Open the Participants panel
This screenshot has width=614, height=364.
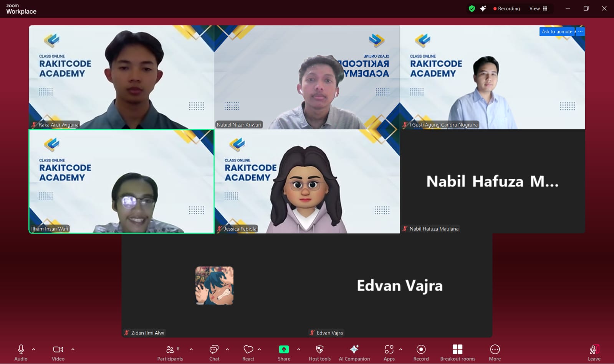170,353
